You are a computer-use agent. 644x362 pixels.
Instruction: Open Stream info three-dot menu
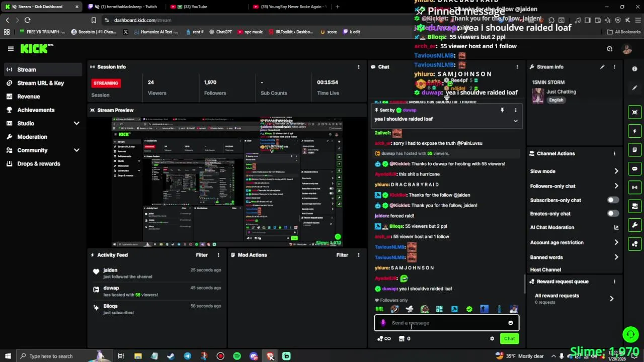coord(614,67)
